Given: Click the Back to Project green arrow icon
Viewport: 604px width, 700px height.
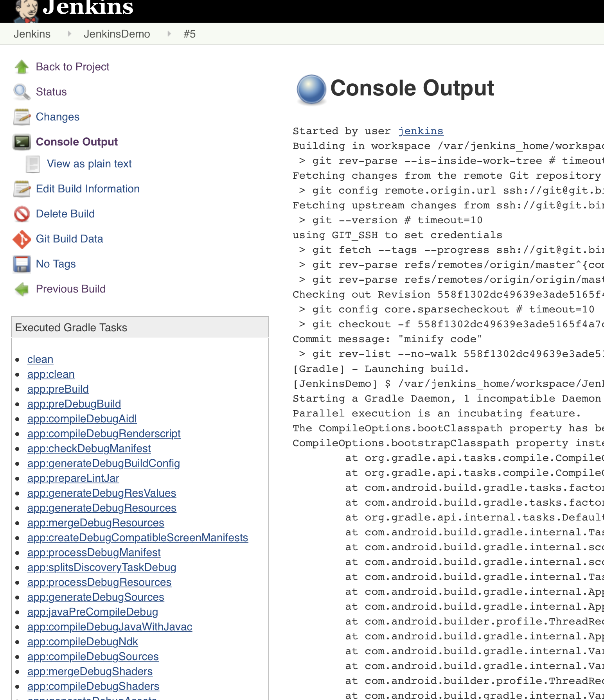Looking at the screenshot, I should [x=22, y=67].
